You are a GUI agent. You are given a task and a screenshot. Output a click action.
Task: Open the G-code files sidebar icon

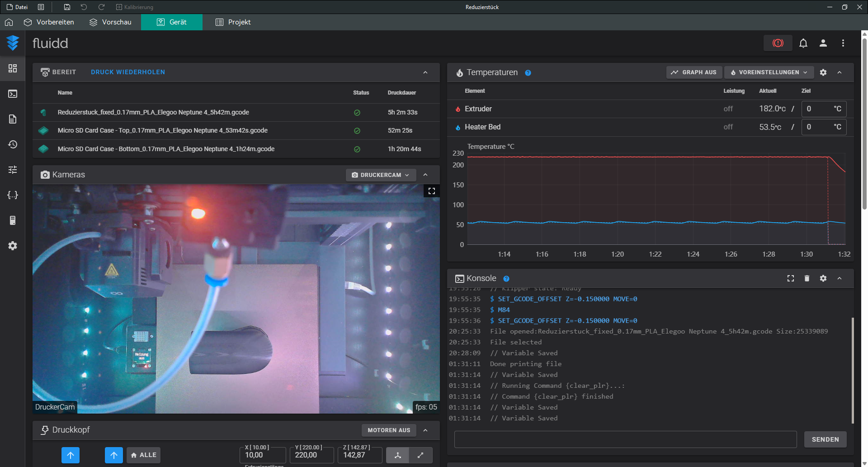point(13,119)
